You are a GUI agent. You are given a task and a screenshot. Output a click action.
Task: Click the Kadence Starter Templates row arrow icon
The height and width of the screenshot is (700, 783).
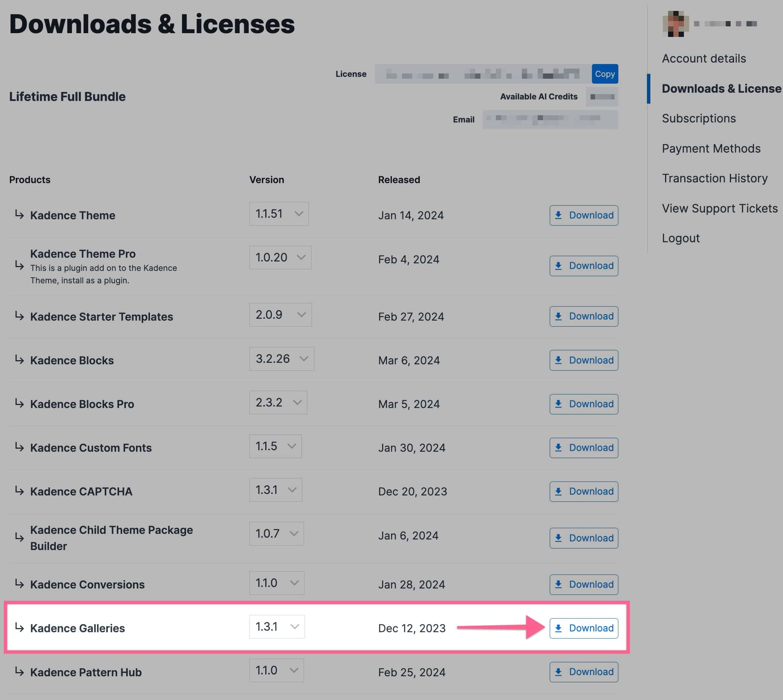coord(19,316)
